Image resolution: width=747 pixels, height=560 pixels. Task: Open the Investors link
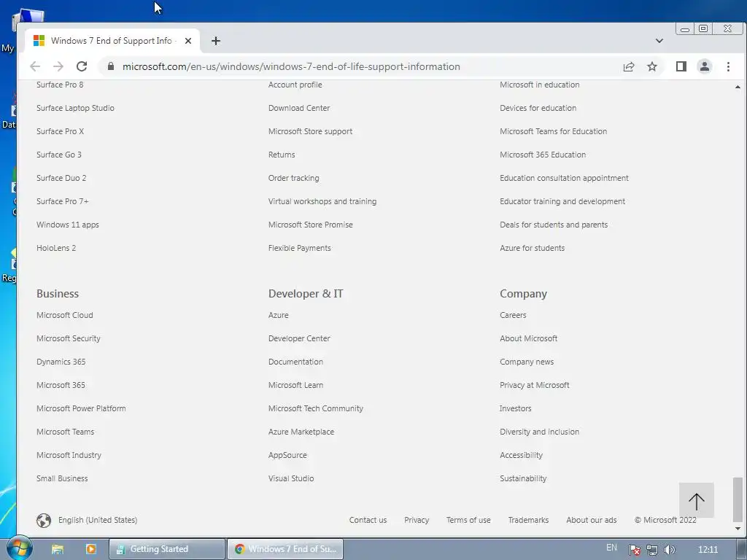point(516,408)
